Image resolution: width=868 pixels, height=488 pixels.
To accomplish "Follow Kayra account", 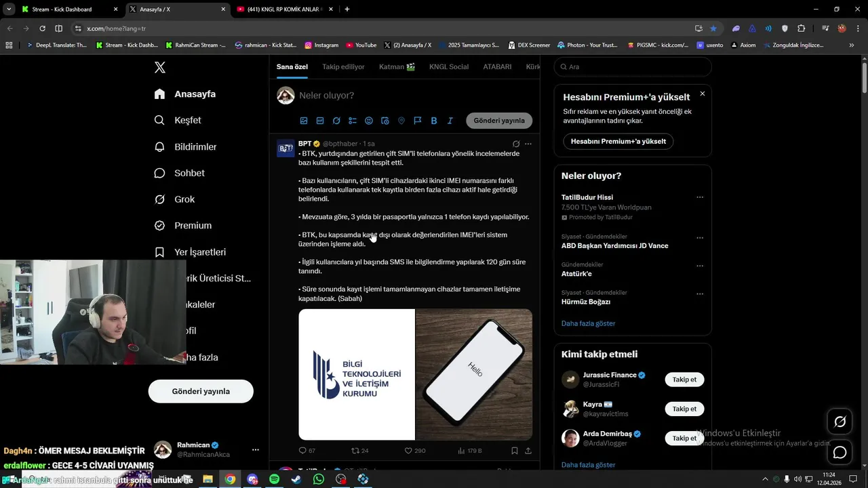I will click(684, 409).
